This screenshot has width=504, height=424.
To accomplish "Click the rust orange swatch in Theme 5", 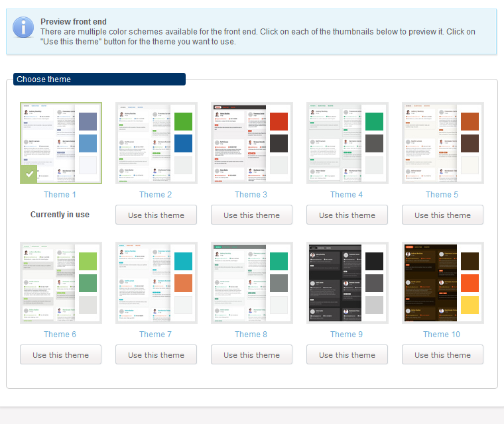I will 470,121.
